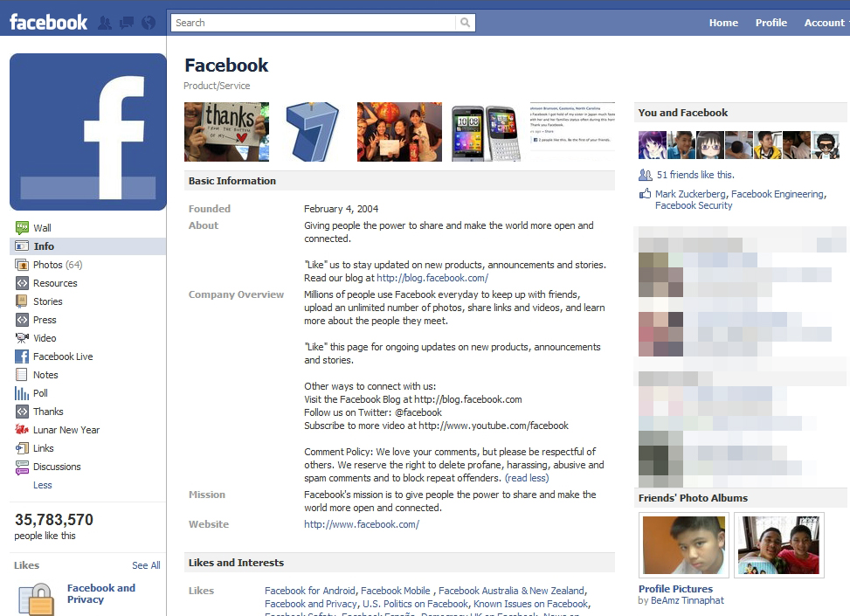Open Profile in top navigation
The image size is (850, 616).
[x=771, y=23]
